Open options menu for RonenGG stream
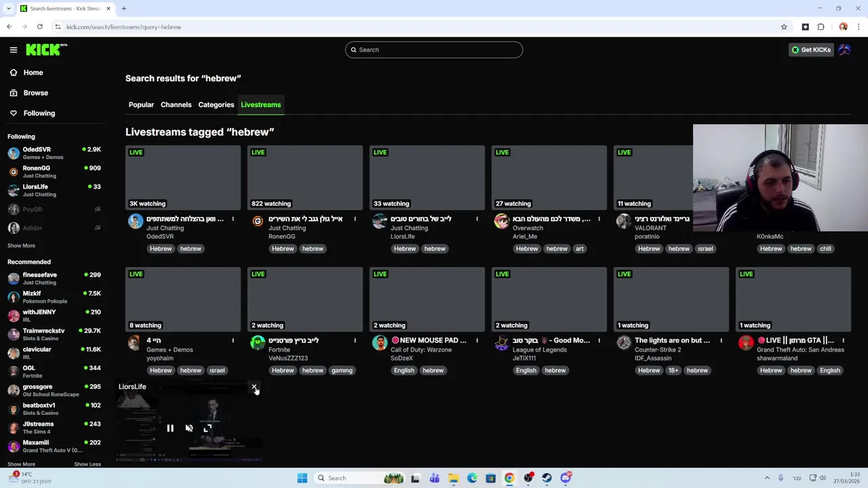Image resolution: width=868 pixels, height=488 pixels. click(x=355, y=219)
